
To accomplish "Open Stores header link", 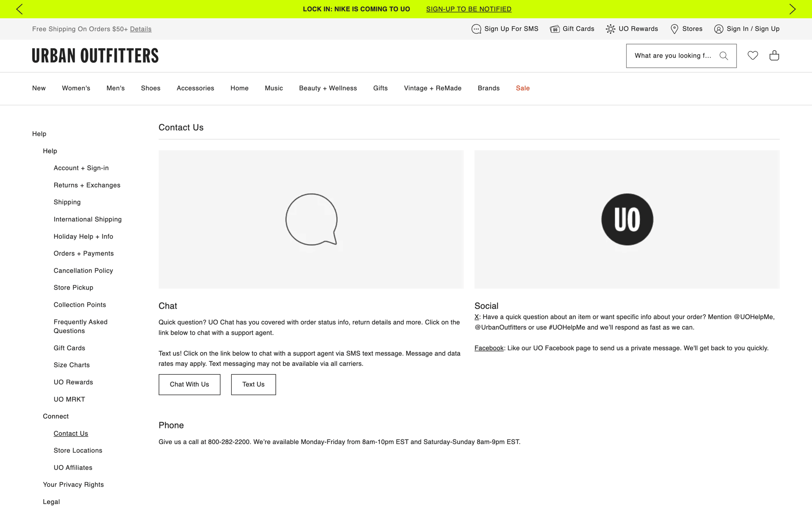I will point(692,29).
